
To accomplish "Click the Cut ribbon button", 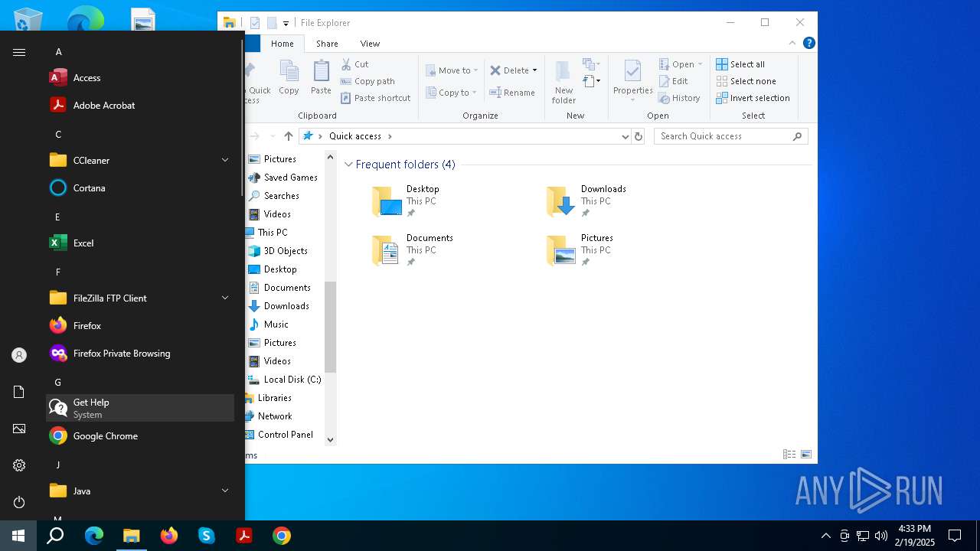I will point(354,64).
